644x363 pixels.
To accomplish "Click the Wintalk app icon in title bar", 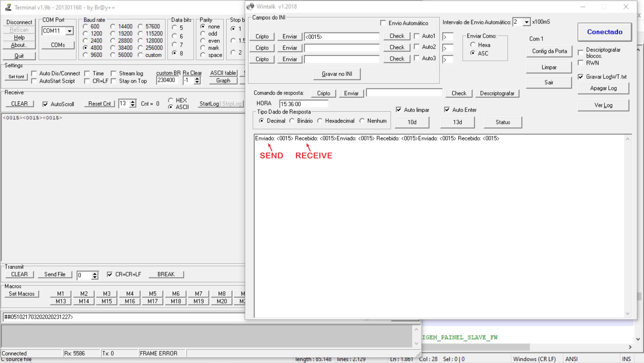I will [250, 7].
